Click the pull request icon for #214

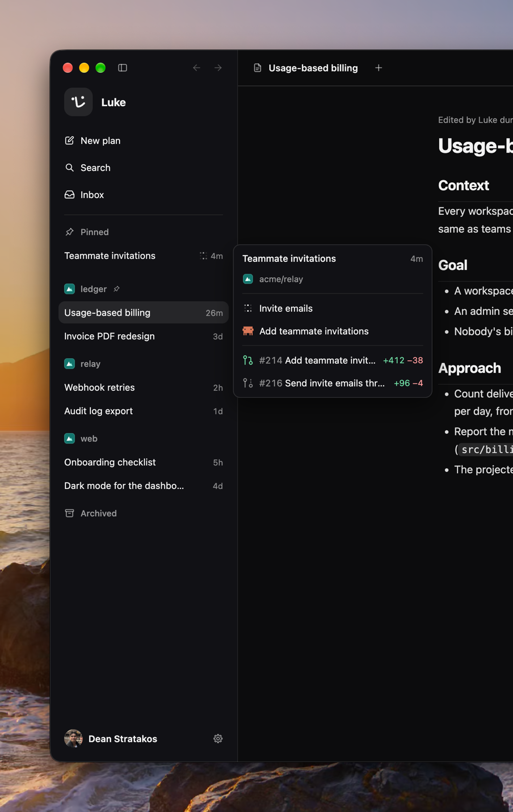[248, 360]
